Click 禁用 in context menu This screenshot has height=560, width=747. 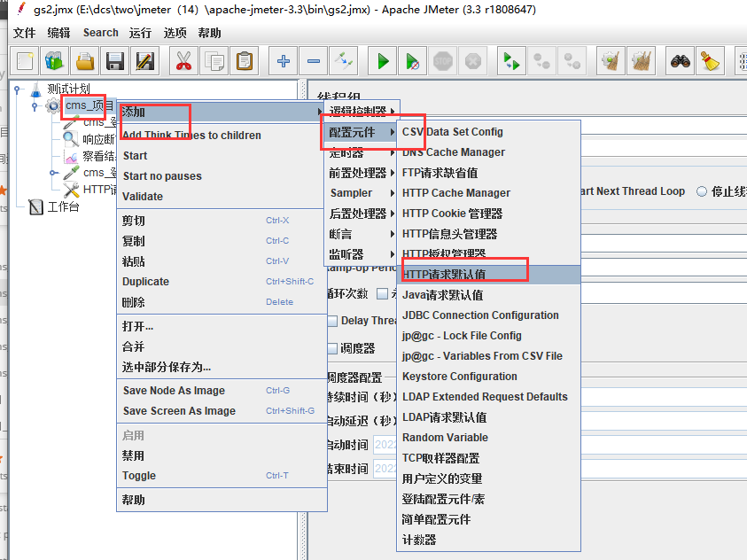tap(222, 455)
